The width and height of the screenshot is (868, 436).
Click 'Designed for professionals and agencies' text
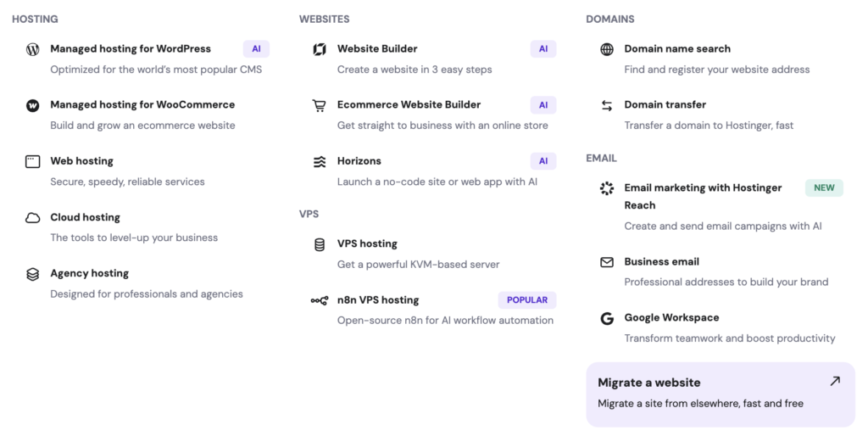(147, 294)
